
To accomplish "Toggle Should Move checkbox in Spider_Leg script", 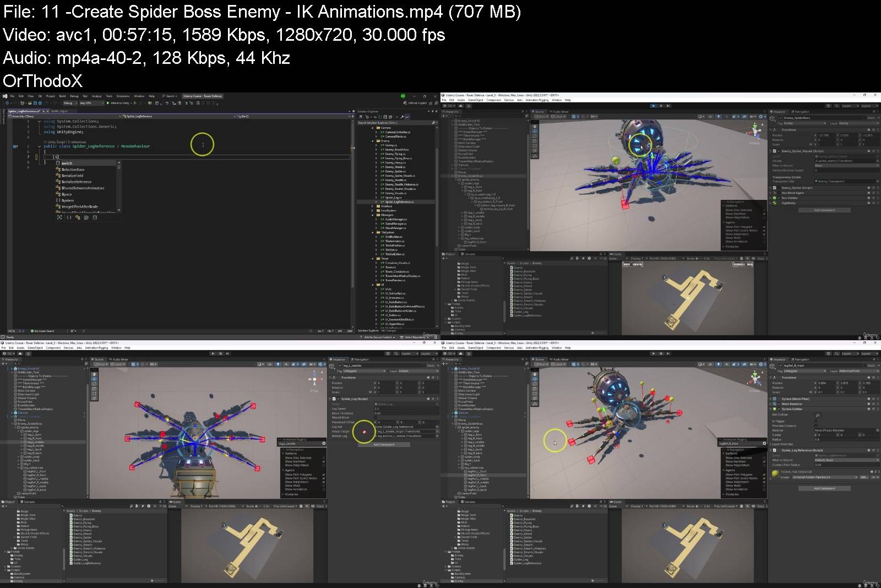I will point(376,418).
